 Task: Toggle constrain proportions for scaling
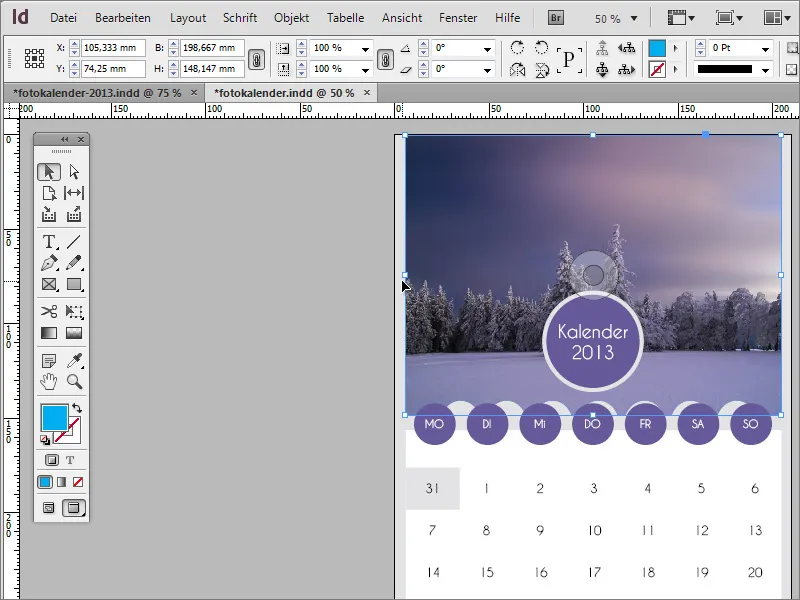tap(386, 59)
